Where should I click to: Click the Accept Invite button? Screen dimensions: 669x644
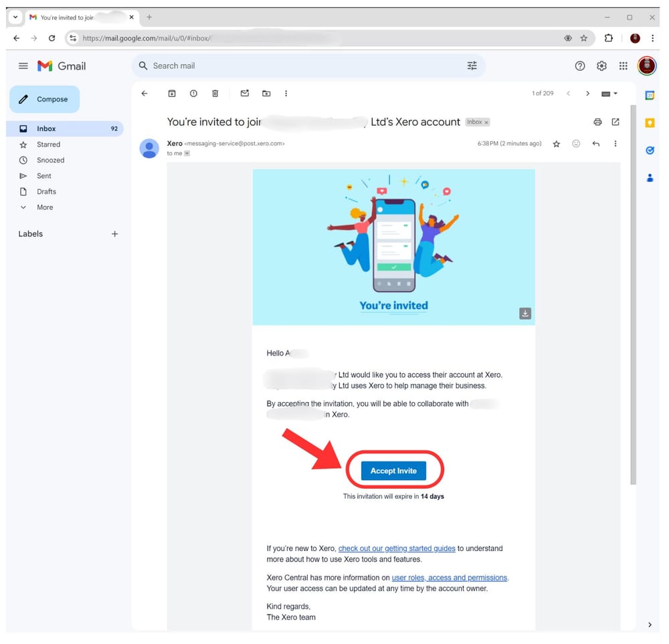click(393, 471)
